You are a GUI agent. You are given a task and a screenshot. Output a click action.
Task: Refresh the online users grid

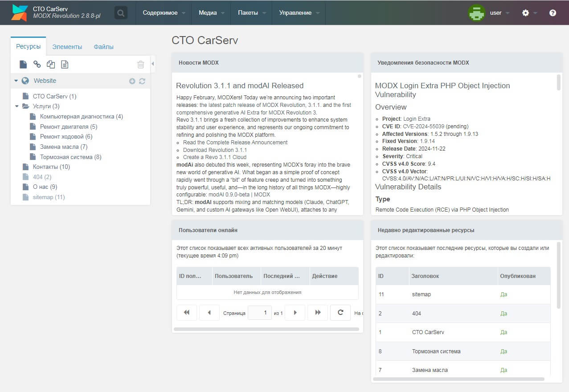[x=340, y=313]
